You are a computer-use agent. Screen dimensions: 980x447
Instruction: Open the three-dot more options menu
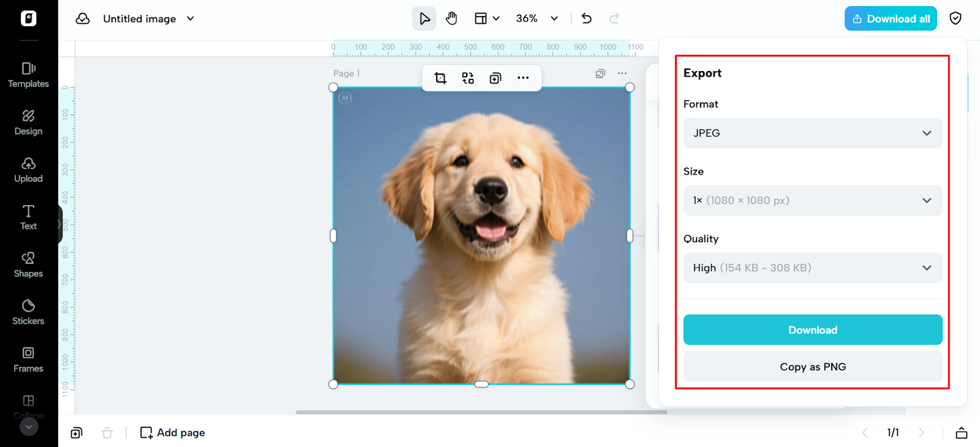click(522, 78)
